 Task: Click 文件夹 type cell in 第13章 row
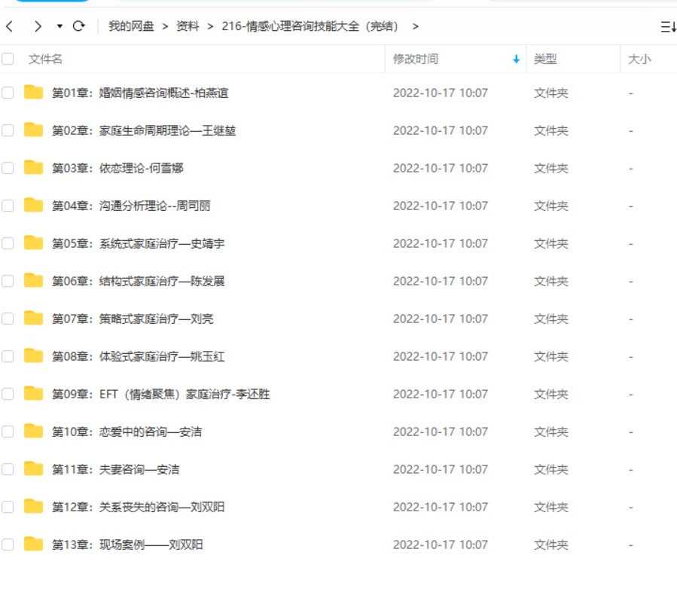pos(551,544)
